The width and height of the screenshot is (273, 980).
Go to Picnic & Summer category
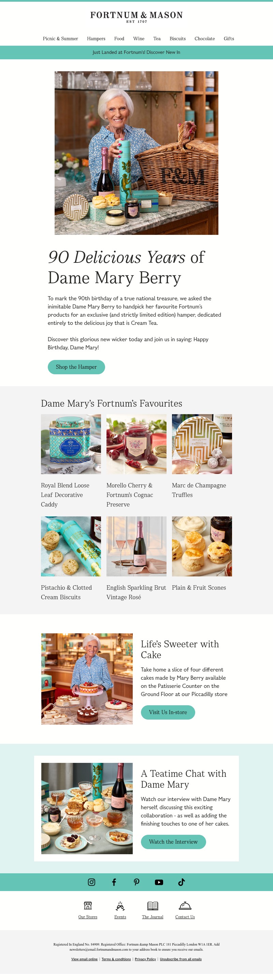[60, 39]
